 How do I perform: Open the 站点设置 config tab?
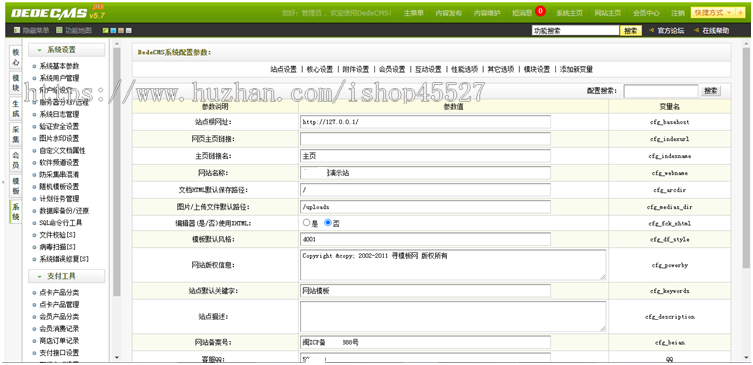pos(283,70)
